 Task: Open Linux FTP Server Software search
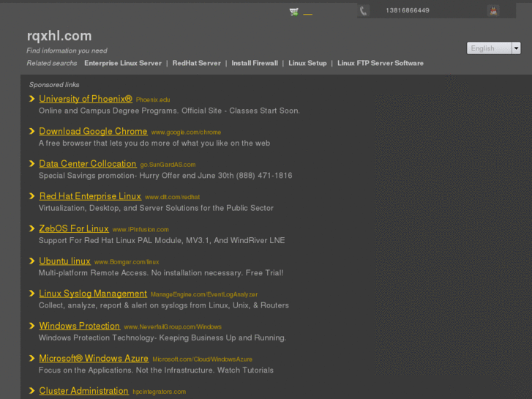coord(381,63)
